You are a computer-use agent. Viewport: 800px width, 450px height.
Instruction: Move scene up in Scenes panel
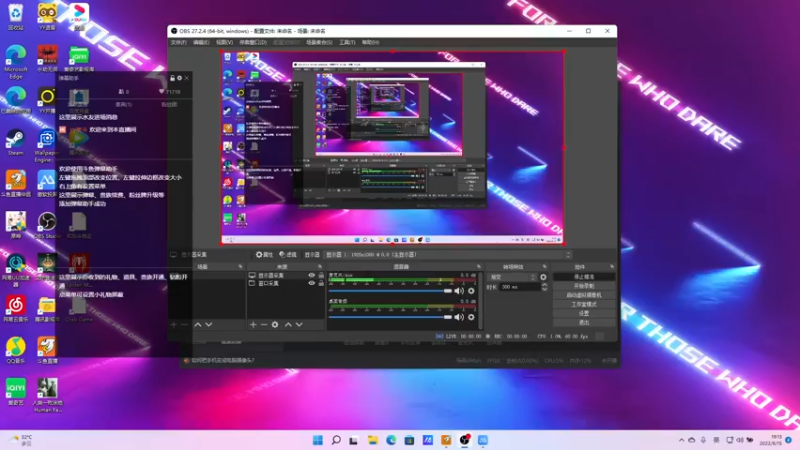coord(198,324)
